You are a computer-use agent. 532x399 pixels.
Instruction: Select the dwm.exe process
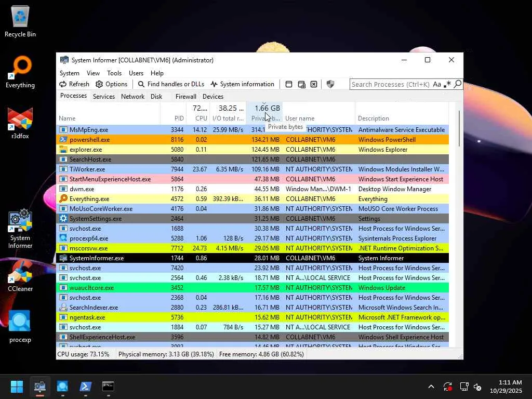tap(252, 189)
